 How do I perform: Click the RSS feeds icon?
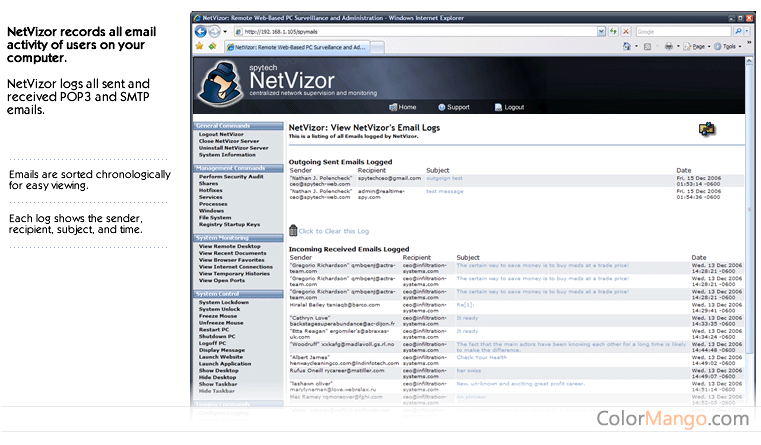coord(647,47)
